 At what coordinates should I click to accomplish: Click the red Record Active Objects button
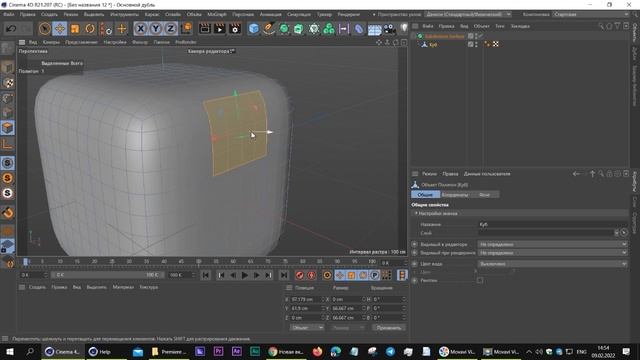(300, 275)
